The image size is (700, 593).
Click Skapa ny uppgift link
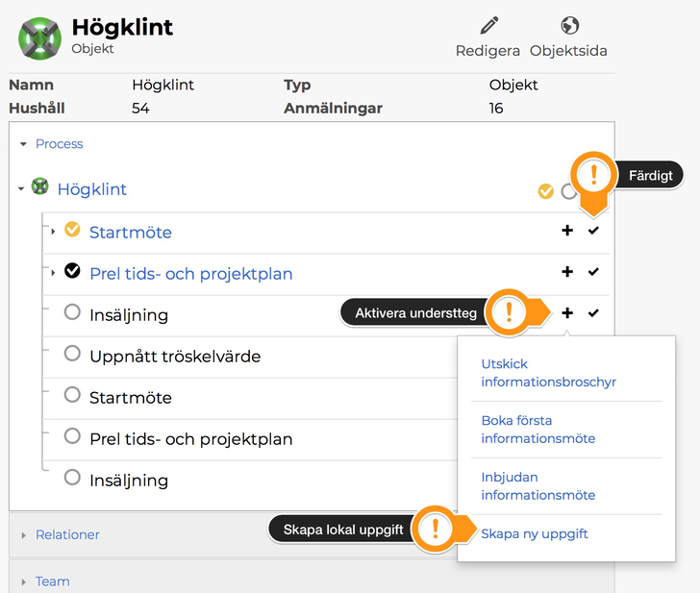[x=535, y=533]
